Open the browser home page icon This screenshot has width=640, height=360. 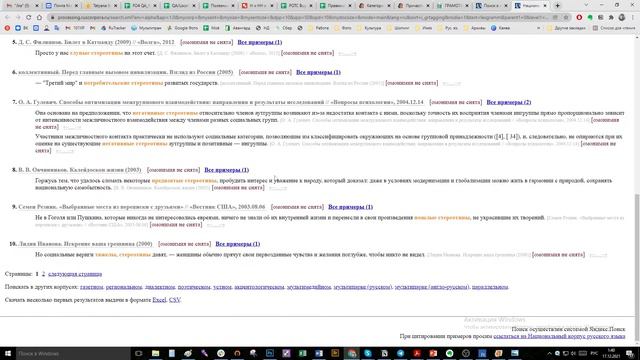(x=39, y=18)
